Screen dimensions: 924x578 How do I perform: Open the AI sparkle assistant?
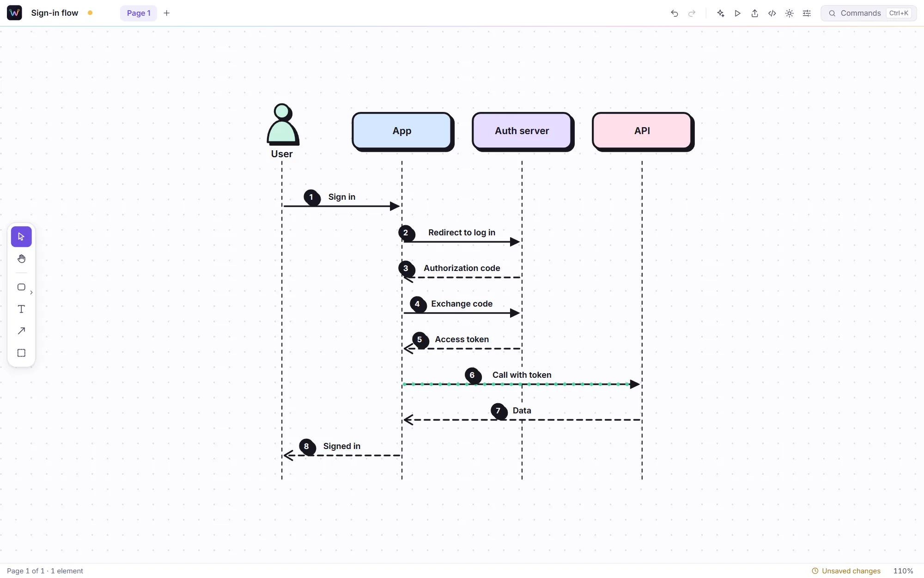(x=720, y=13)
